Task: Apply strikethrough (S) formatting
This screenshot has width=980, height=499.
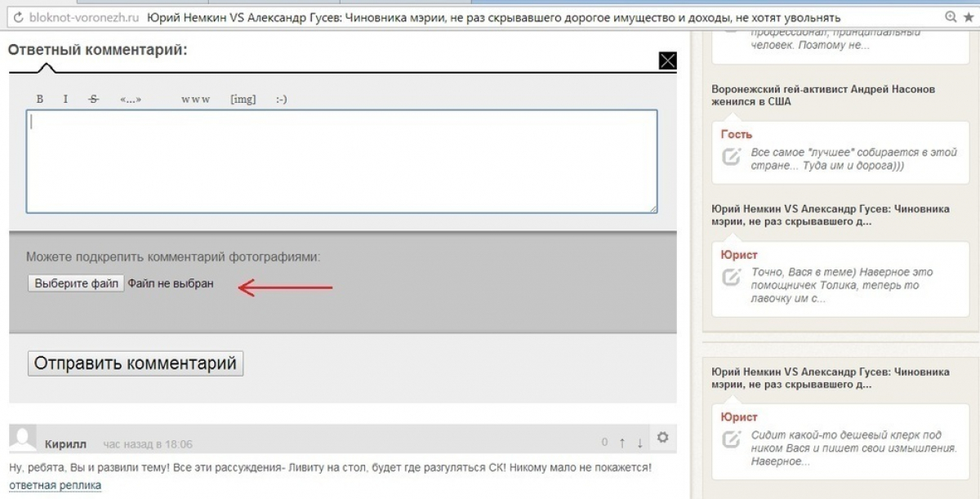Action: (x=93, y=99)
